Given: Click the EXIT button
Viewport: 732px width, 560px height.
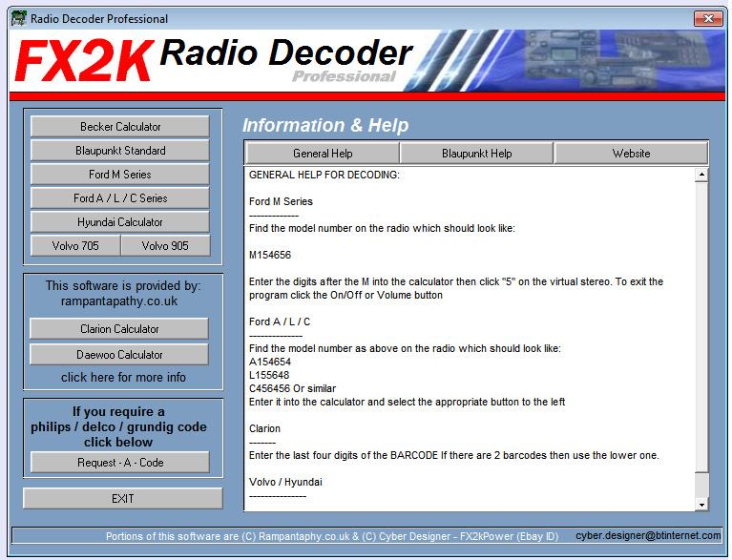Looking at the screenshot, I should (123, 498).
